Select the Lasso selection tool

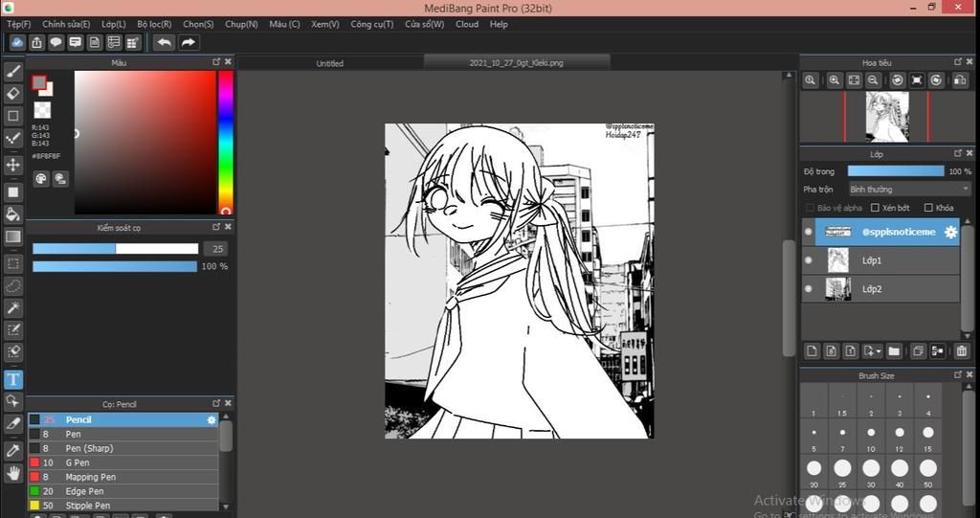tap(13, 286)
